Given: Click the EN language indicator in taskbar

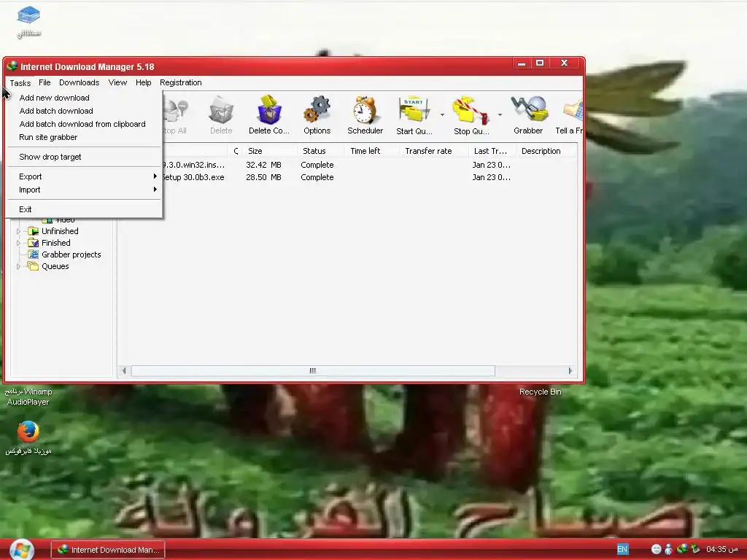Looking at the screenshot, I should tap(622, 549).
